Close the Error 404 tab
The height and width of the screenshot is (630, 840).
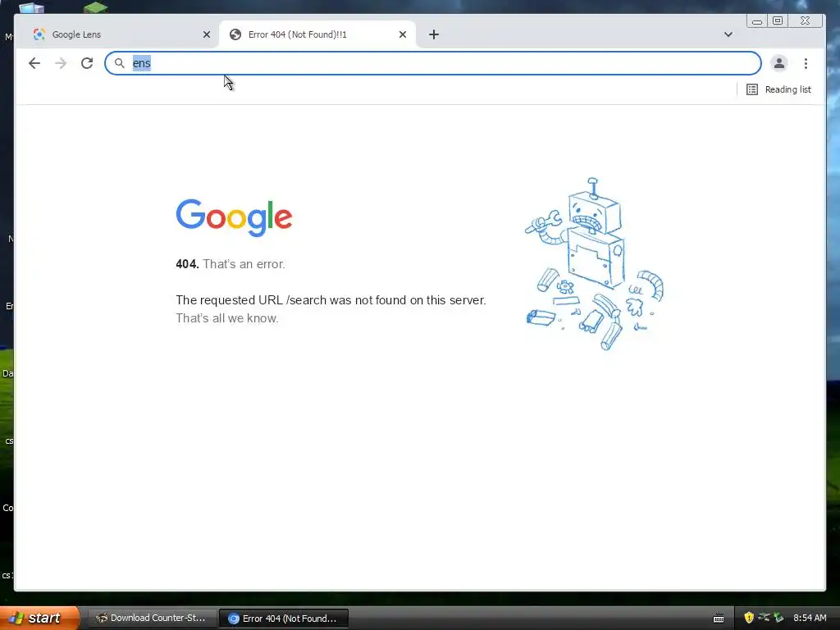point(403,34)
